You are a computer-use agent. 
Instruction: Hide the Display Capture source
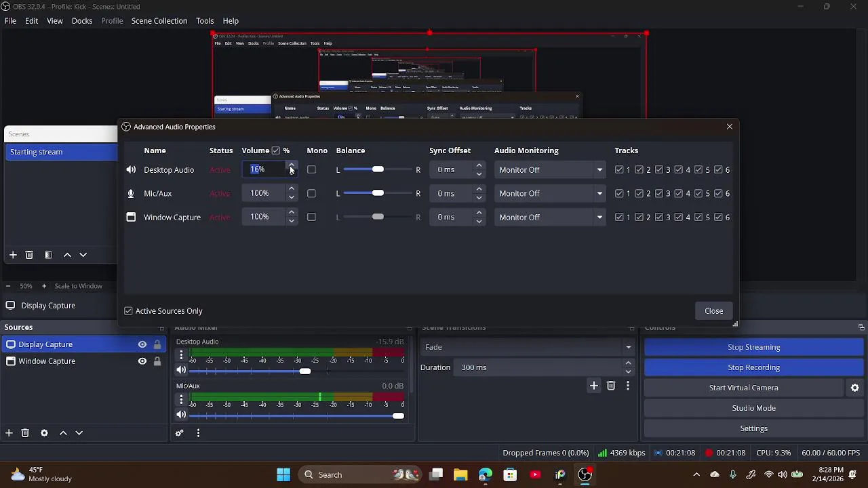pos(142,344)
